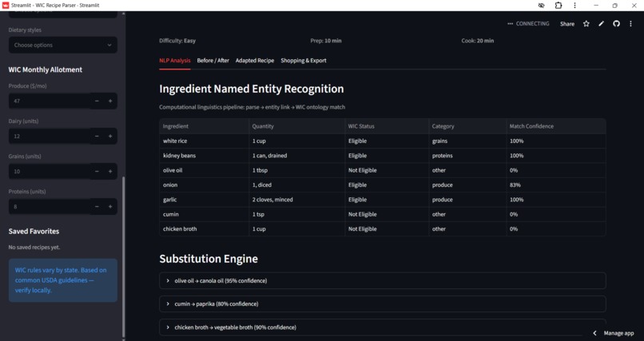Click the pencil edit icon in header
This screenshot has height=341, width=644.
[602, 24]
